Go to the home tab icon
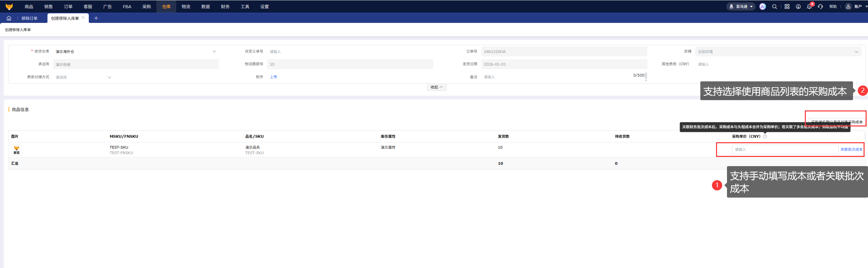The image size is (868, 268). click(x=9, y=18)
